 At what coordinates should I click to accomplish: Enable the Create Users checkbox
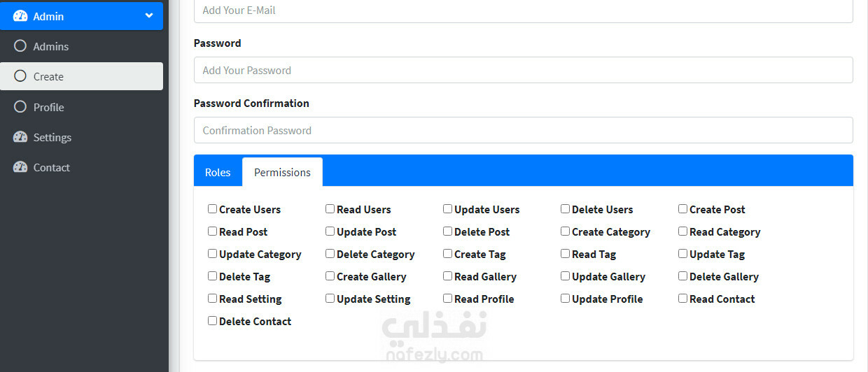pos(212,208)
